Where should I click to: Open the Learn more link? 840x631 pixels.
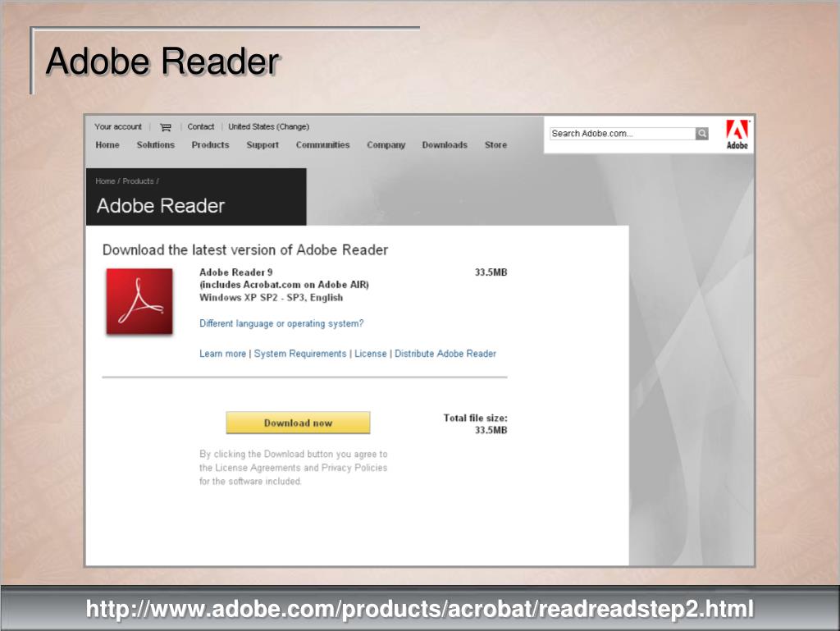tap(222, 354)
